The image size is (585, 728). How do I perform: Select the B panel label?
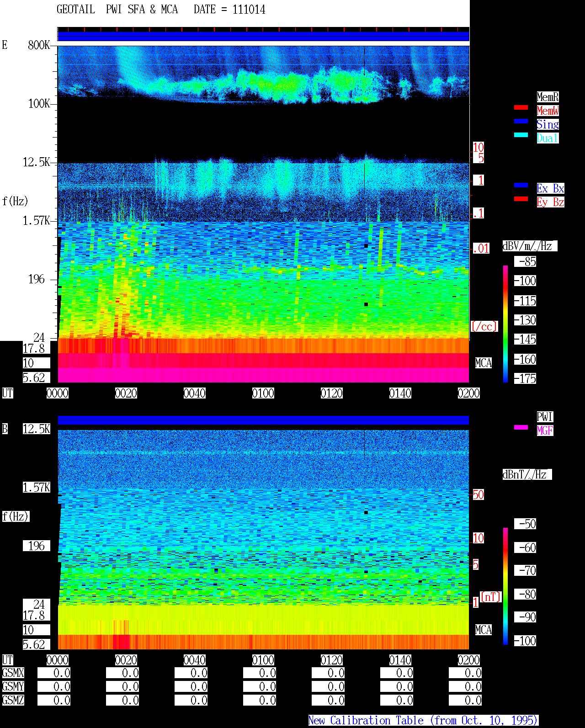point(5,429)
